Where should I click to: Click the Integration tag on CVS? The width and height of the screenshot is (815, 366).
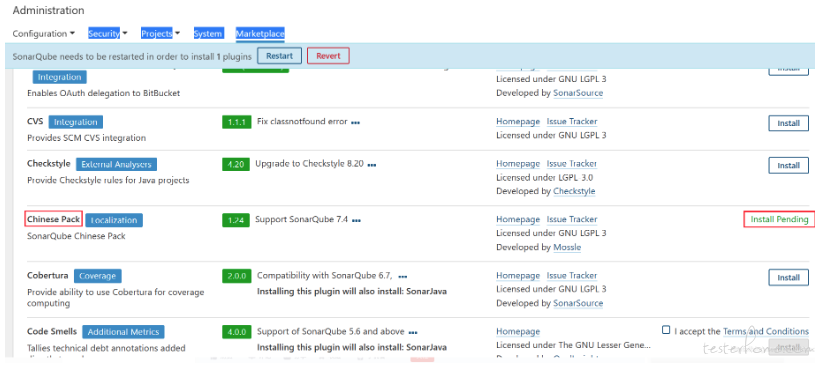tap(76, 122)
